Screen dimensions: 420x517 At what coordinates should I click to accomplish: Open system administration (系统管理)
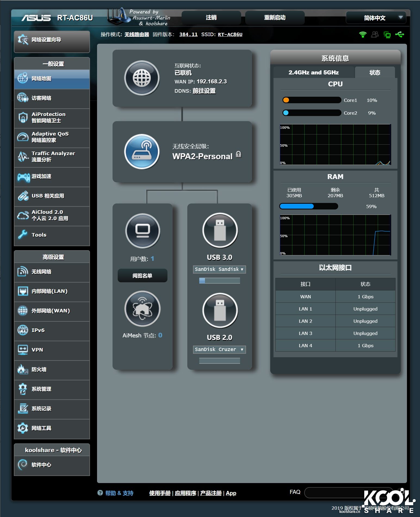pos(52,389)
